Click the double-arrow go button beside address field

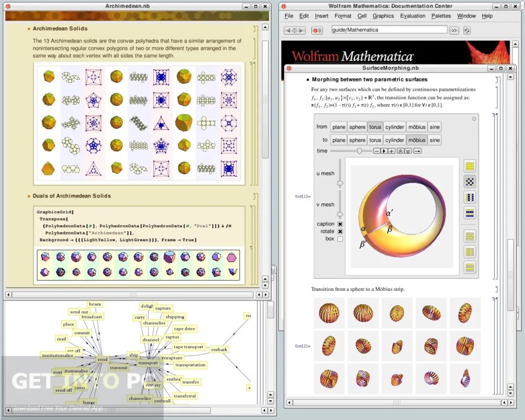pyautogui.click(x=454, y=30)
